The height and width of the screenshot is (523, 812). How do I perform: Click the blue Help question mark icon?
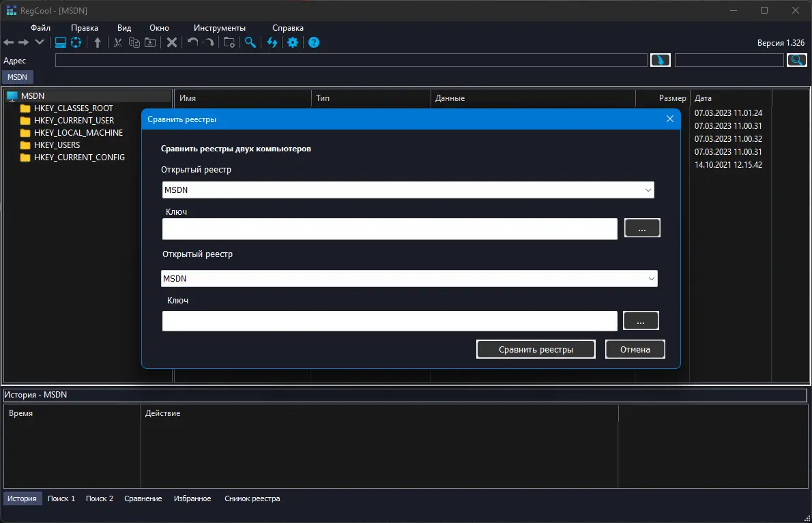(x=314, y=42)
